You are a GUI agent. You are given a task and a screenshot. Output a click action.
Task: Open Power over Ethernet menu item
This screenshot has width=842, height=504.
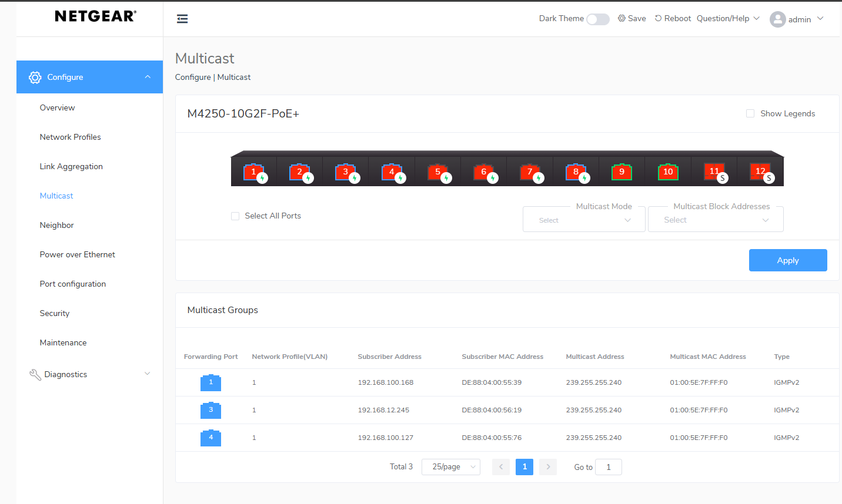tap(78, 254)
